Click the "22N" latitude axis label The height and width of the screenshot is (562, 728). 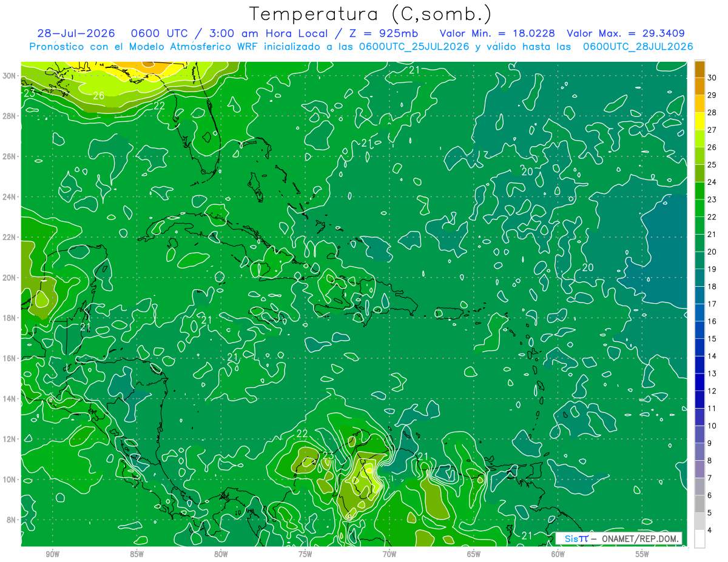10,237
